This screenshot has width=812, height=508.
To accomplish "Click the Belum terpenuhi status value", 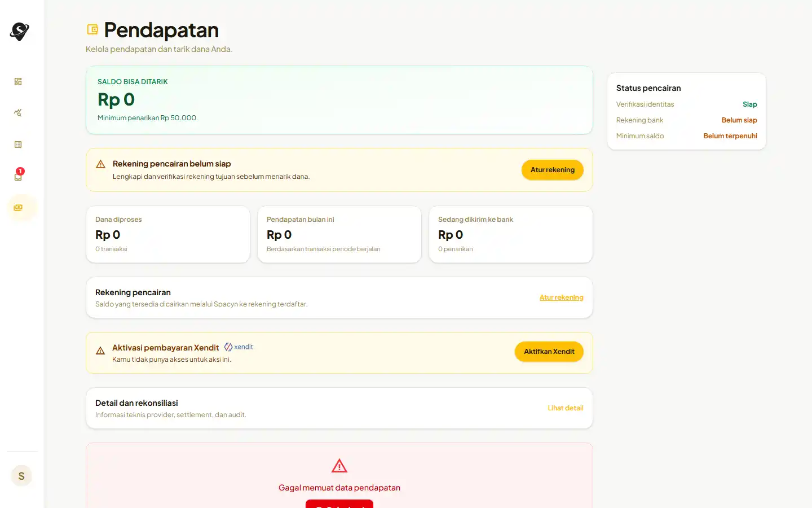I will click(x=730, y=136).
